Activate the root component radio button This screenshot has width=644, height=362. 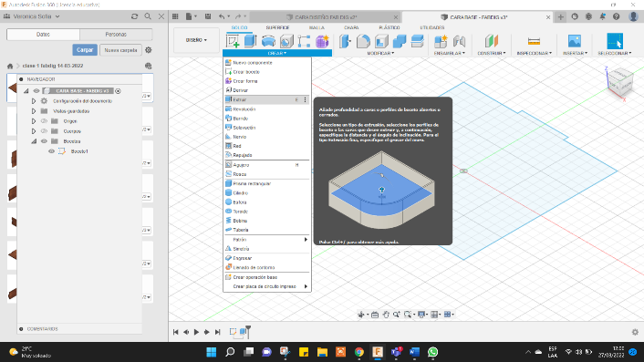pos(118,90)
